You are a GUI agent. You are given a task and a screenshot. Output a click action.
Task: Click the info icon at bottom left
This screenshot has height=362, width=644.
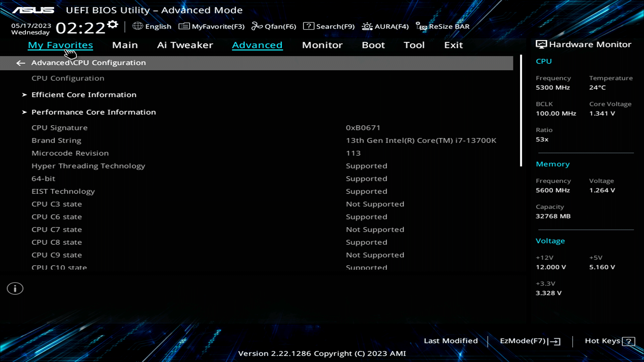(x=15, y=288)
